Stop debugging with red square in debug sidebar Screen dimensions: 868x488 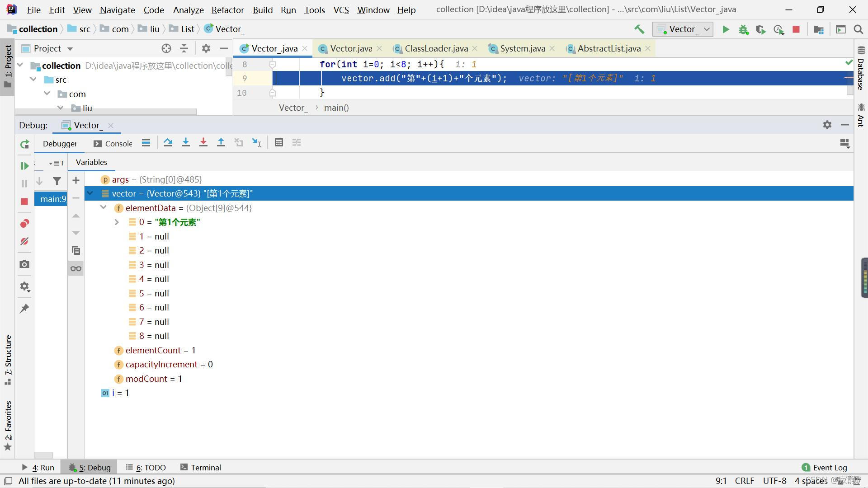[x=24, y=202]
